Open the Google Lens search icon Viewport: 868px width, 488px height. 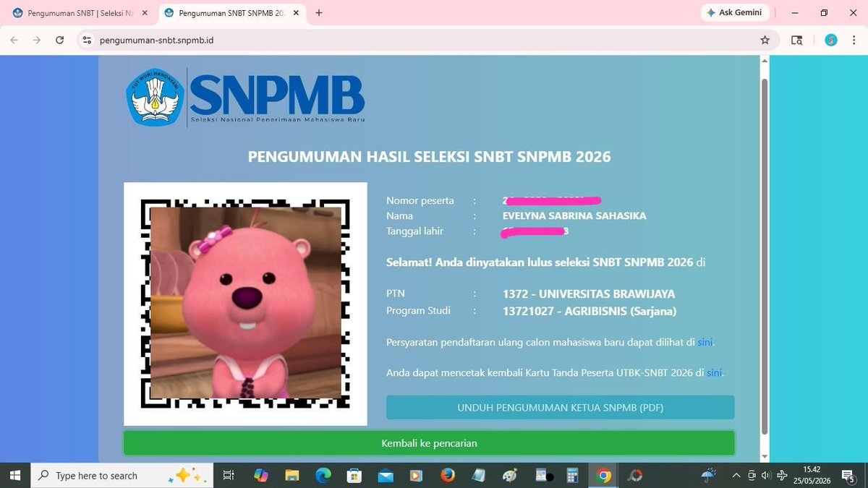[796, 40]
